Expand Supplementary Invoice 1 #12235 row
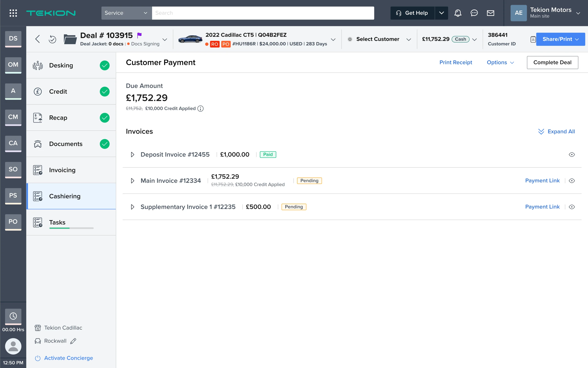 coord(133,207)
